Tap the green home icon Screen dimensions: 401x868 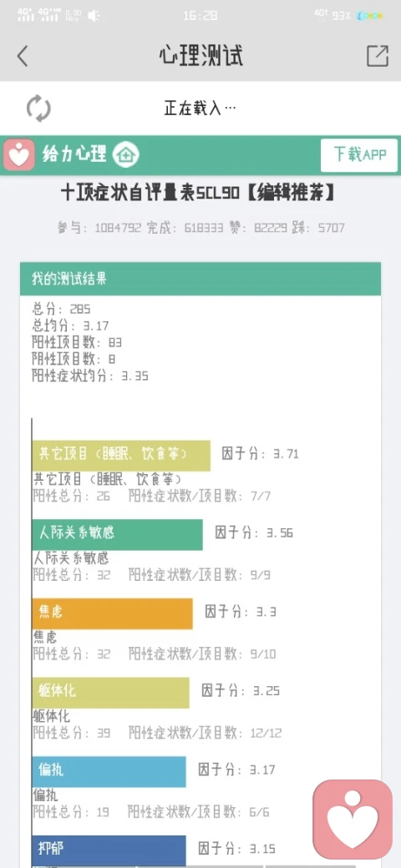pos(126,154)
